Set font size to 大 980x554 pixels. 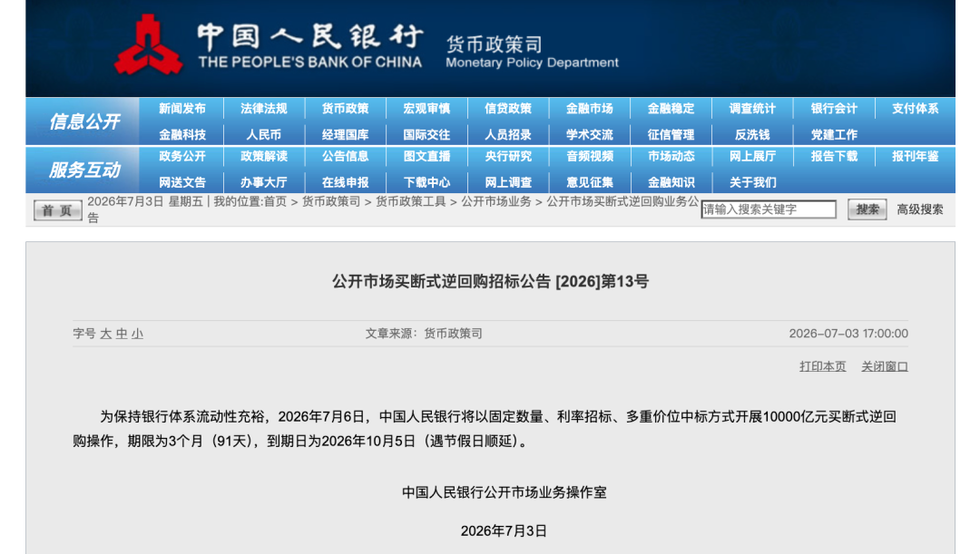105,335
